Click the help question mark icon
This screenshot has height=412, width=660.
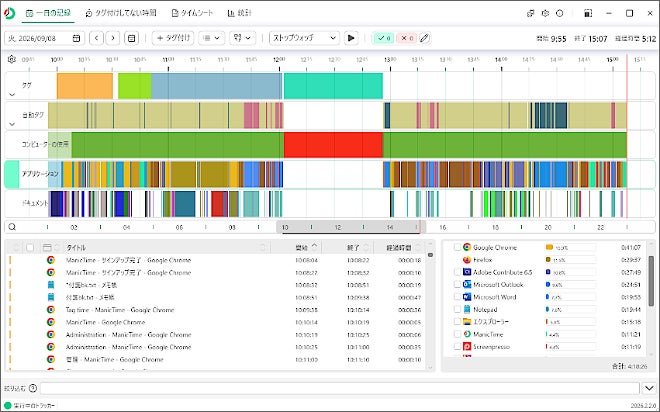tap(33, 388)
